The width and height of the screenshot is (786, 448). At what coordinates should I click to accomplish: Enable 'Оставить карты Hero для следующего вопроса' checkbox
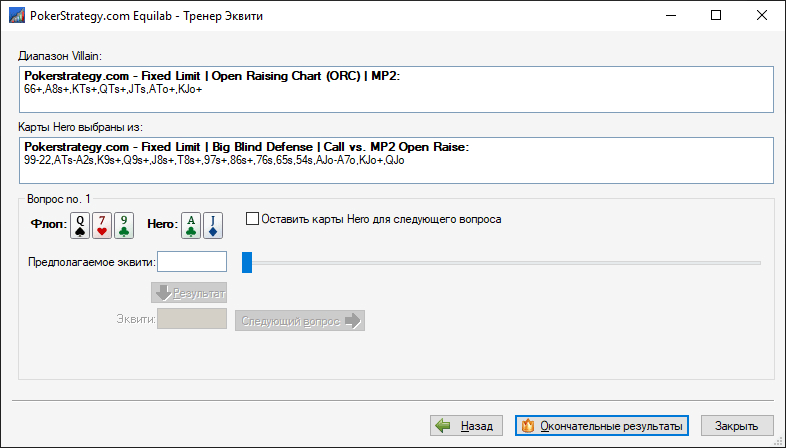[252, 218]
